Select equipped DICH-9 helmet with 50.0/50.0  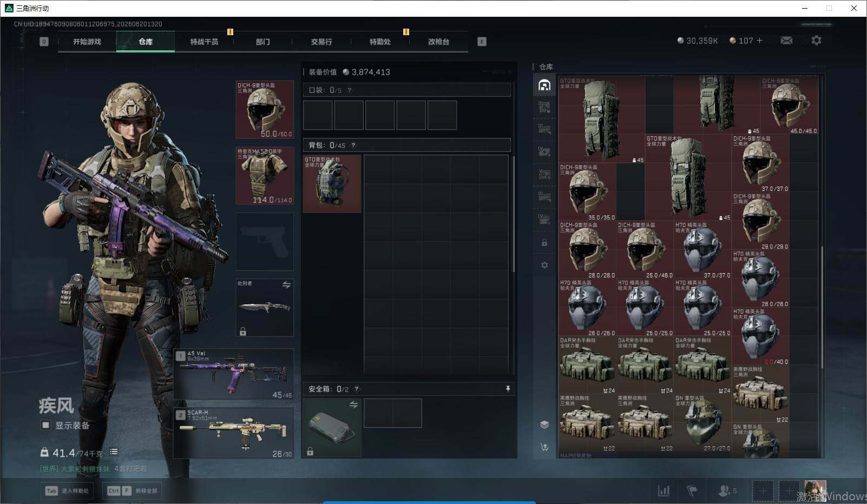[x=265, y=110]
